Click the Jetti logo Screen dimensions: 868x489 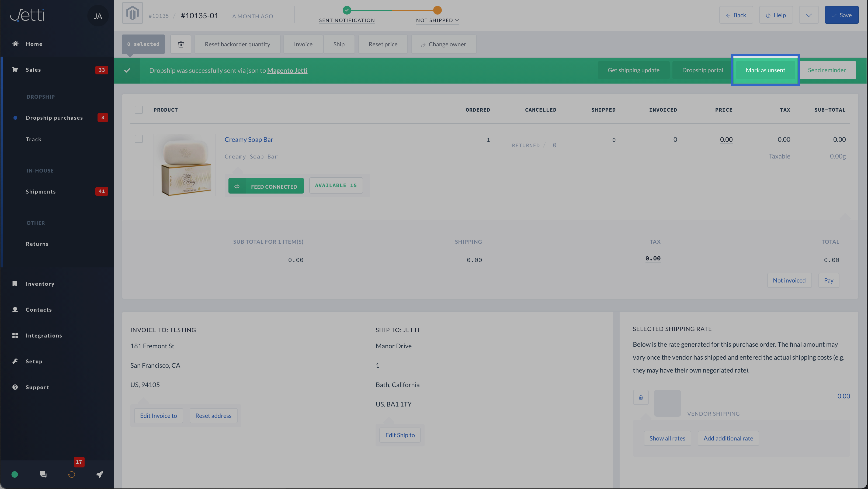pos(27,15)
